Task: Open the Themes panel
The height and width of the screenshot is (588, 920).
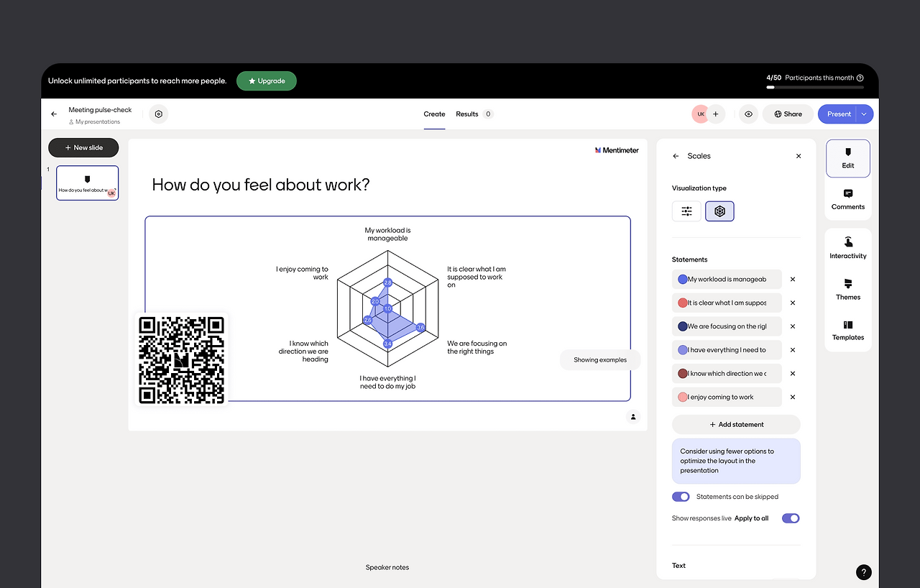Action: (848, 290)
